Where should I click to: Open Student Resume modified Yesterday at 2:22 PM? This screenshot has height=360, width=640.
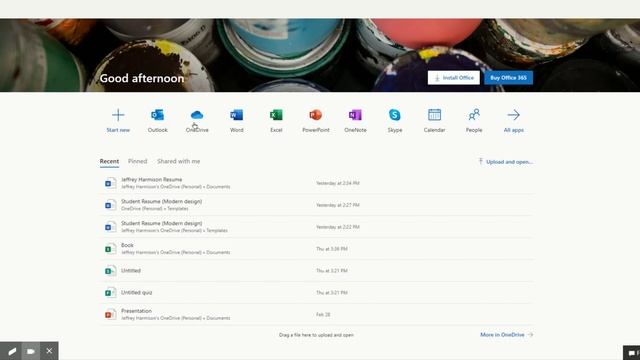317,227
